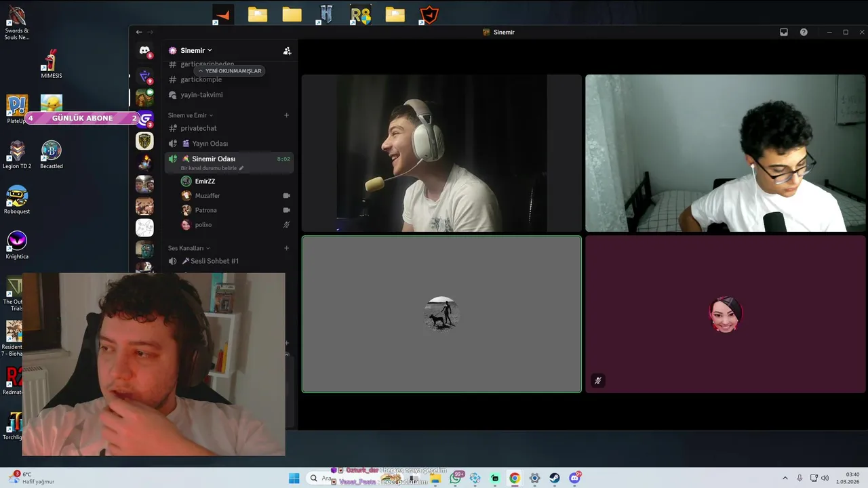868x488 pixels.
Task: Click Muzaffer's camera icon in voice list
Action: 286,196
